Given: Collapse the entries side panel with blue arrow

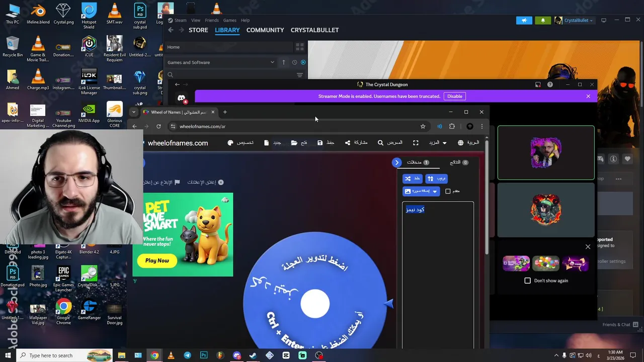Looking at the screenshot, I should pos(396,162).
